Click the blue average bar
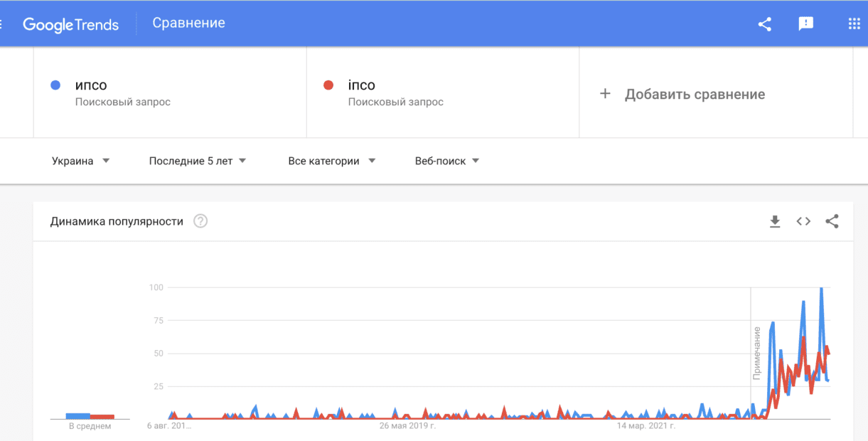 pos(78,416)
